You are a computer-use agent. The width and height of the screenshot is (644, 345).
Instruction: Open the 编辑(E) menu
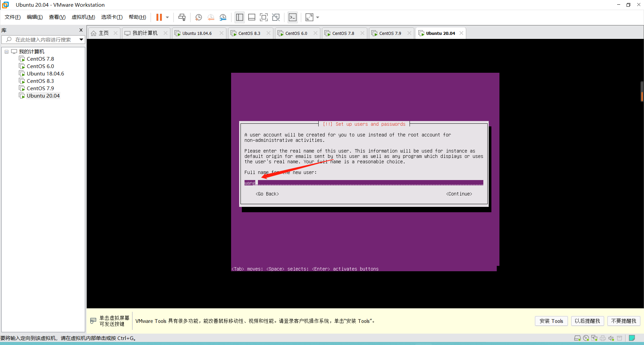(35, 17)
